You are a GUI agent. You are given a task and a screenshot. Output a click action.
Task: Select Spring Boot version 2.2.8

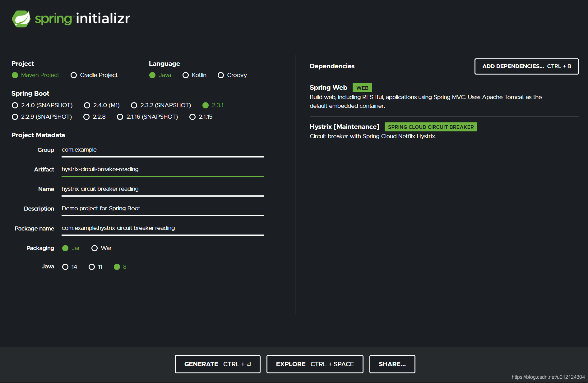(x=95, y=117)
